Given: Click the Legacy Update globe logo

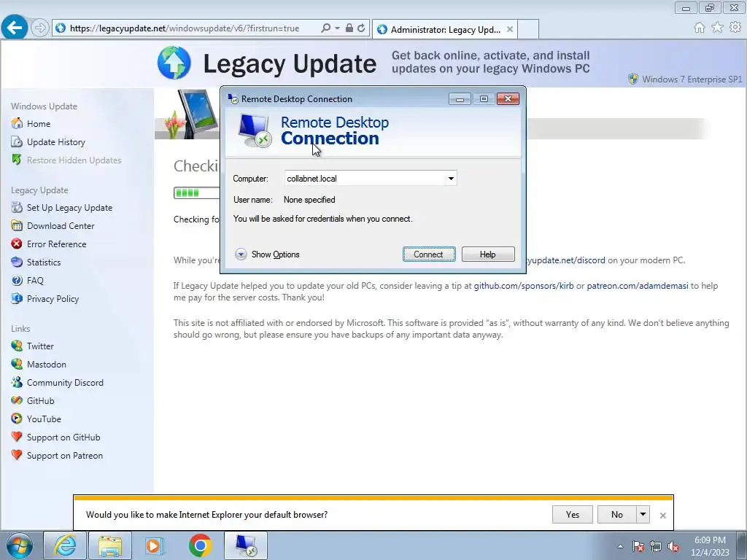Looking at the screenshot, I should 174,63.
